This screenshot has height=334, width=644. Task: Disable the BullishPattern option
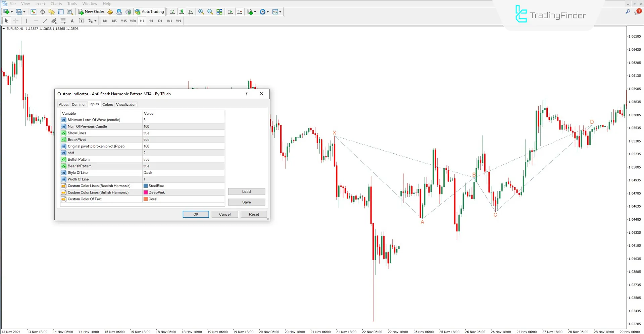tap(146, 159)
